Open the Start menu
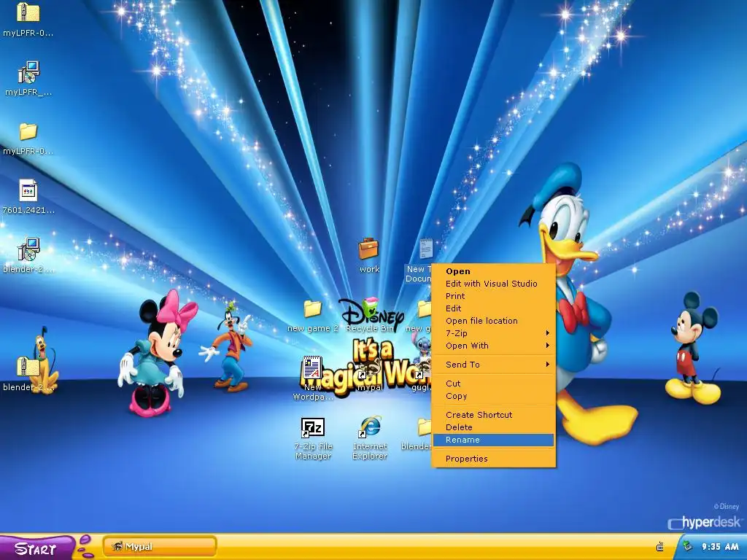Viewport: 747px width, 560px height. tap(36, 548)
